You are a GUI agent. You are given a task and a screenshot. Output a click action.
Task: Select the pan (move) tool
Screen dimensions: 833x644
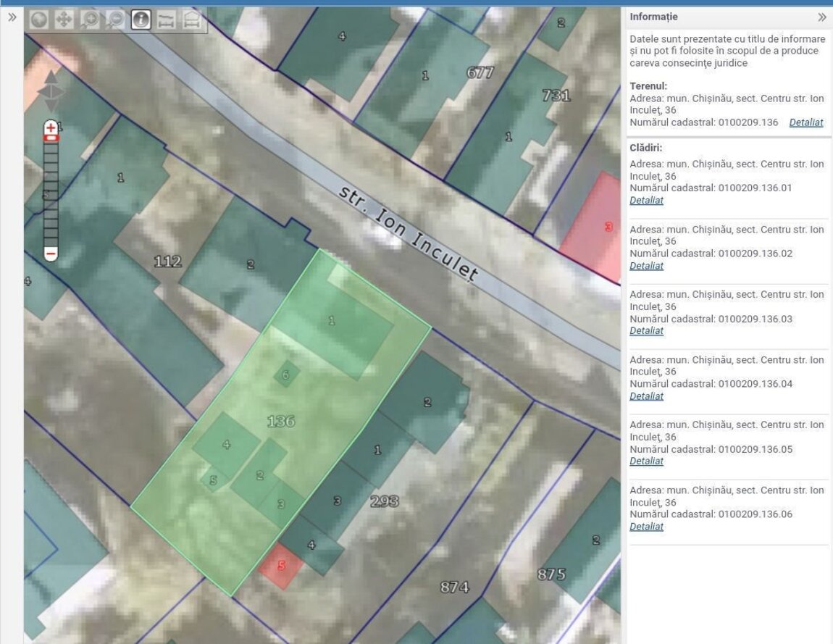click(64, 20)
